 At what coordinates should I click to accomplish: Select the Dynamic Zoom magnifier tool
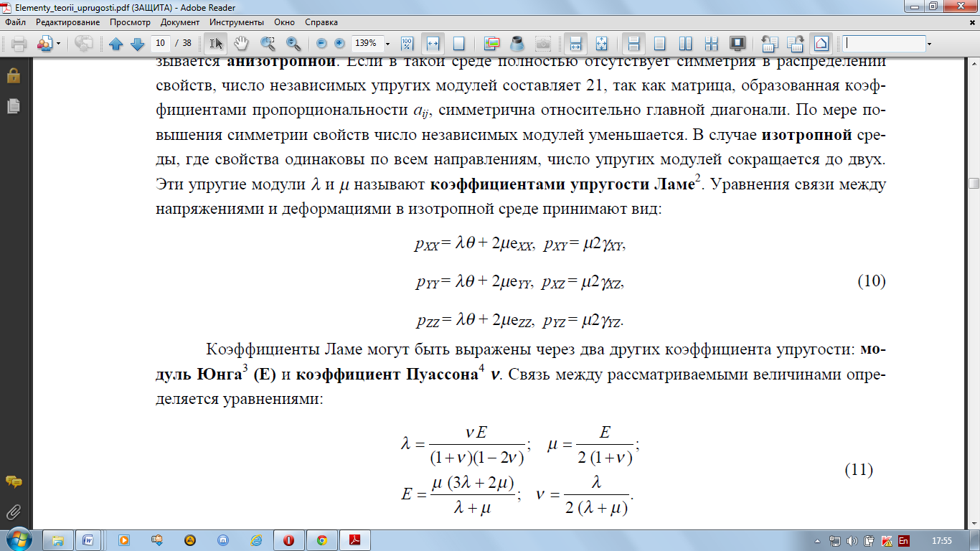[x=293, y=43]
